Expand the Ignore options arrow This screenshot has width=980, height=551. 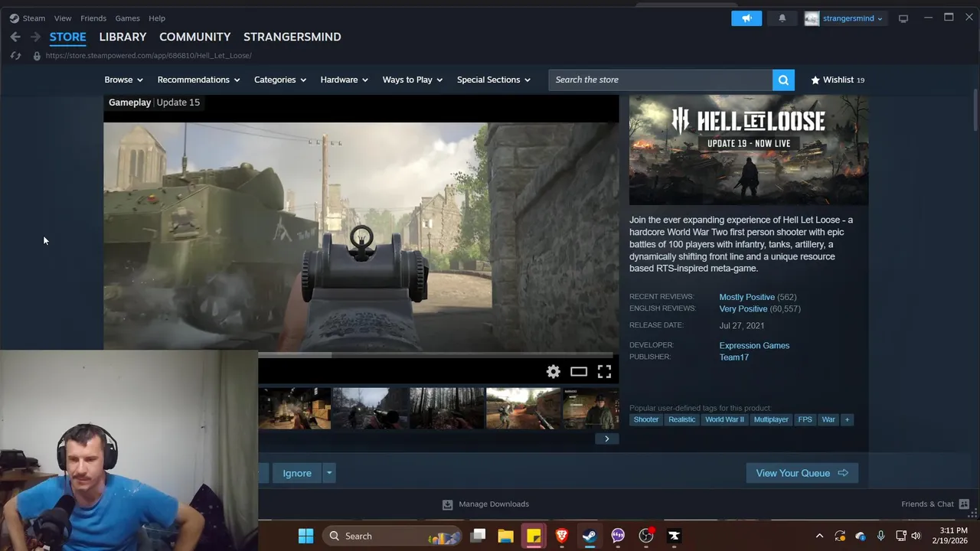coord(329,473)
